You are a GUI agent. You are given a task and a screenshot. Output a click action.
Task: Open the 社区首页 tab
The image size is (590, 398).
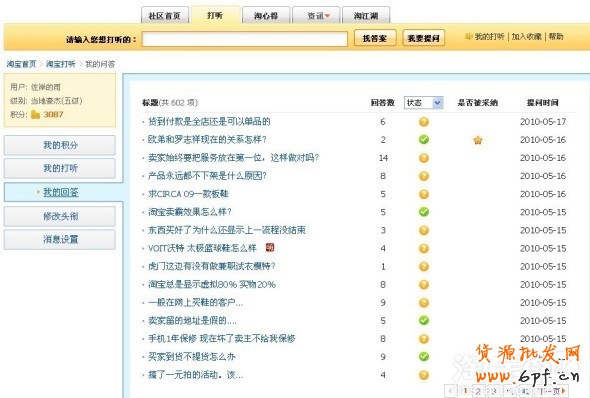pos(165,15)
